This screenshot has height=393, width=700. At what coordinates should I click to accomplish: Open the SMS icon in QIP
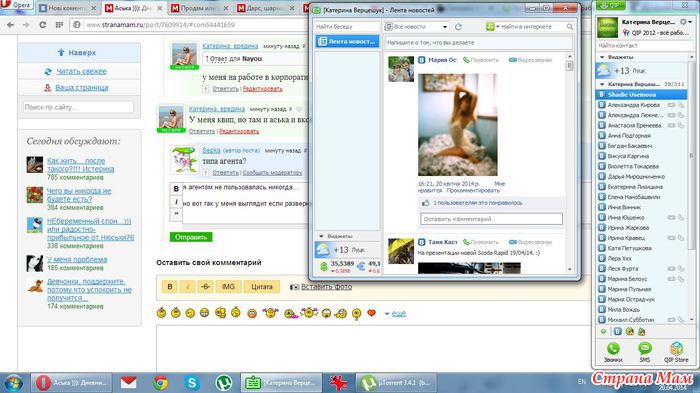tap(644, 352)
